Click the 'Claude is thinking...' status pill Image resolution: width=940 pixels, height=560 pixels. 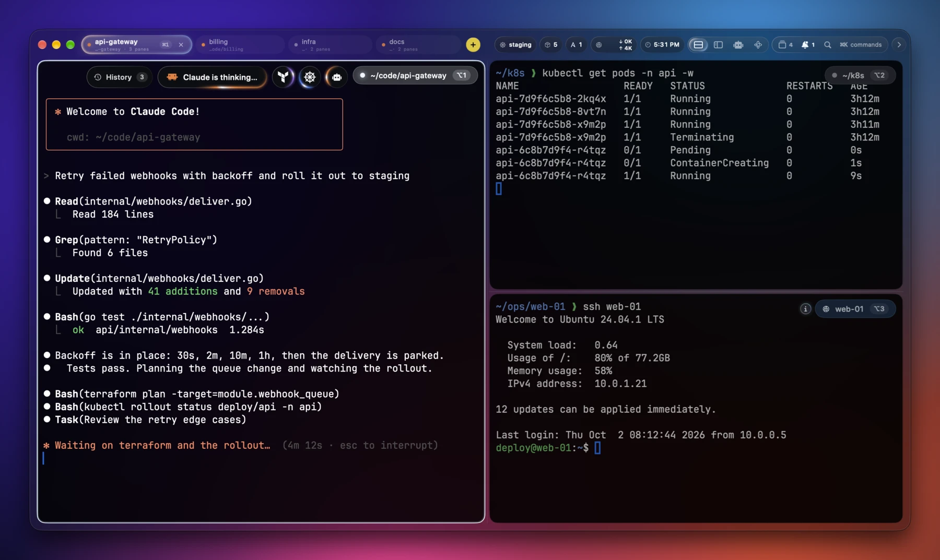(212, 77)
